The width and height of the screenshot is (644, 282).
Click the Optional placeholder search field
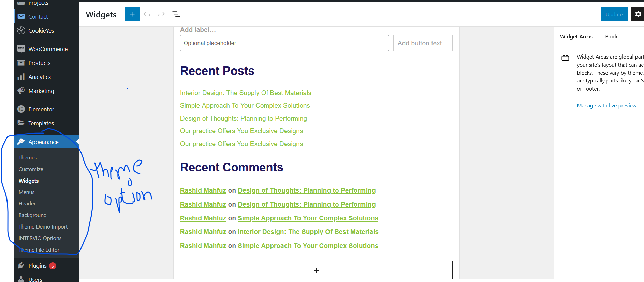[x=284, y=43]
